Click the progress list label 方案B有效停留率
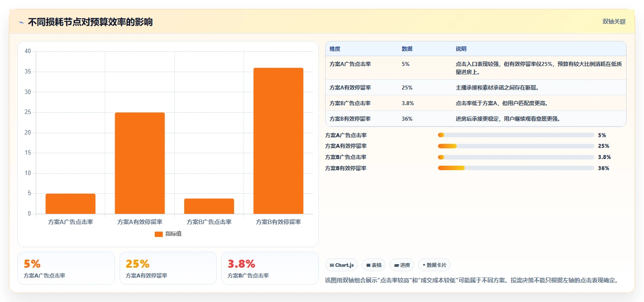 (346, 168)
